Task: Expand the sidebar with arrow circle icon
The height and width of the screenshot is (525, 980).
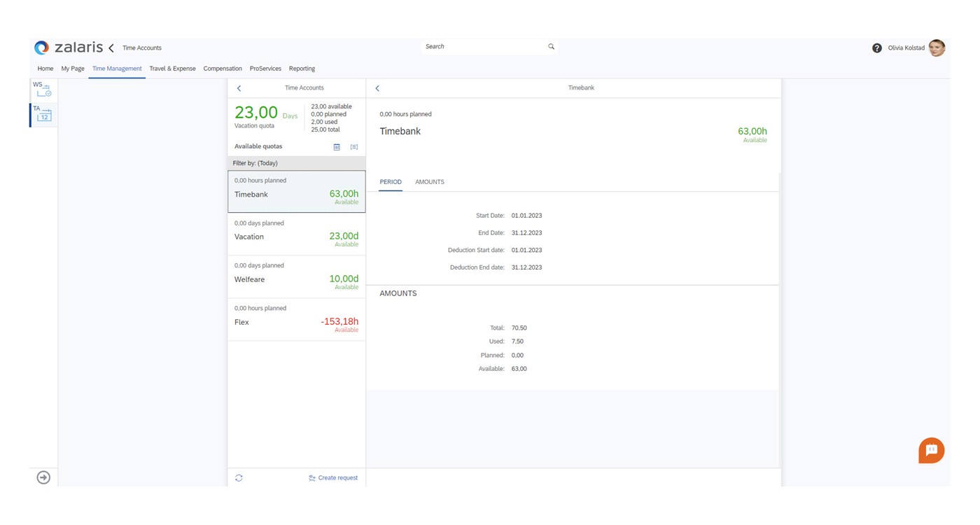Action: coord(43,477)
